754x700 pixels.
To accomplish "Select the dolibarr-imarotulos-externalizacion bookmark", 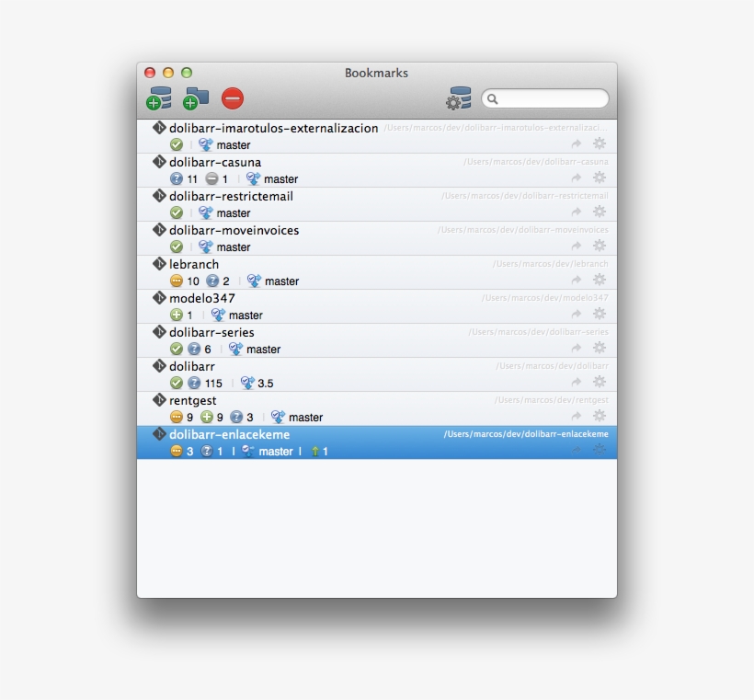I will (x=273, y=129).
